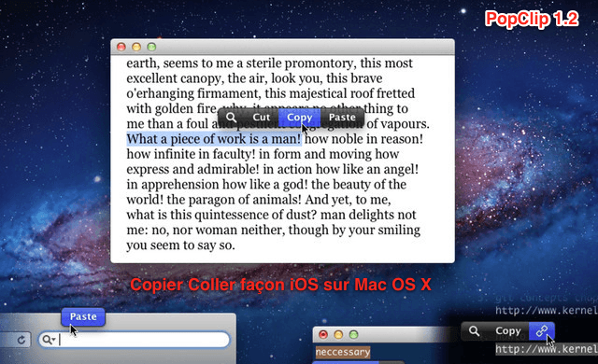The width and height of the screenshot is (598, 364).
Task: Click the highlighted "What a piece of work is a man!"
Action: tap(214, 139)
